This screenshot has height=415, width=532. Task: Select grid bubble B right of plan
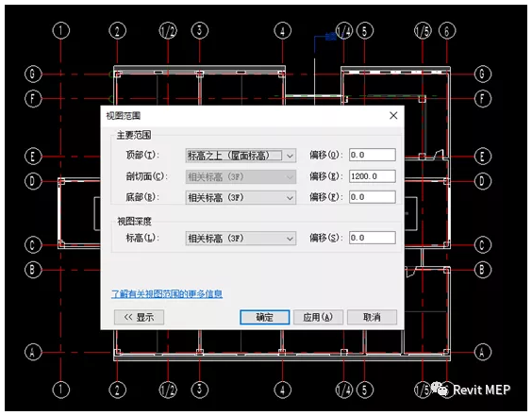[482, 270]
